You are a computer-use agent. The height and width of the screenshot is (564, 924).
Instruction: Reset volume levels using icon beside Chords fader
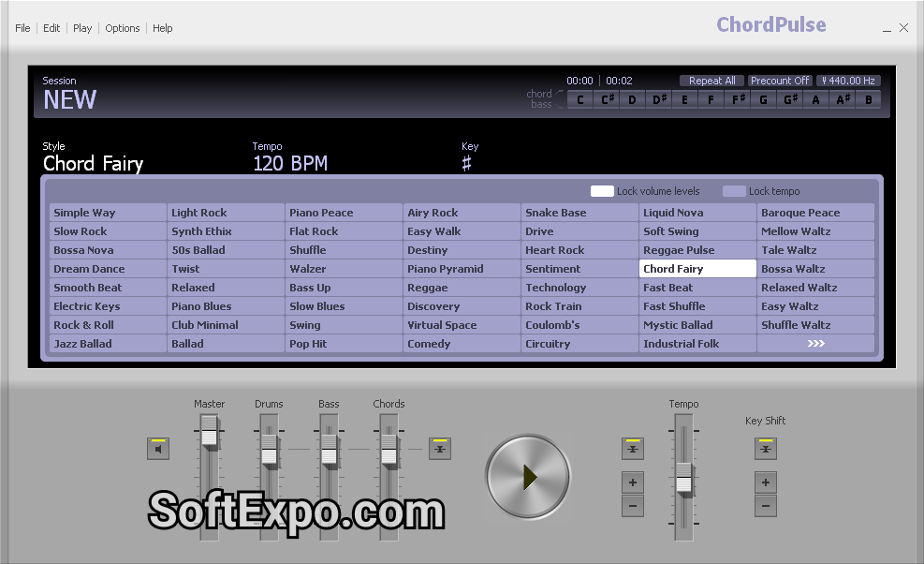tap(440, 449)
